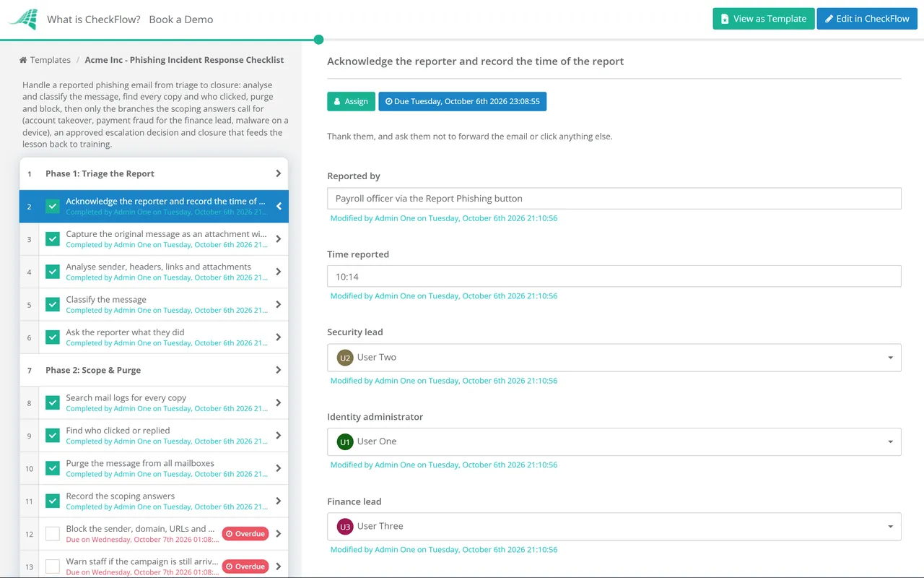Screen dimensions: 924x578
Task: Click the View as Template button
Action: pyautogui.click(x=764, y=19)
